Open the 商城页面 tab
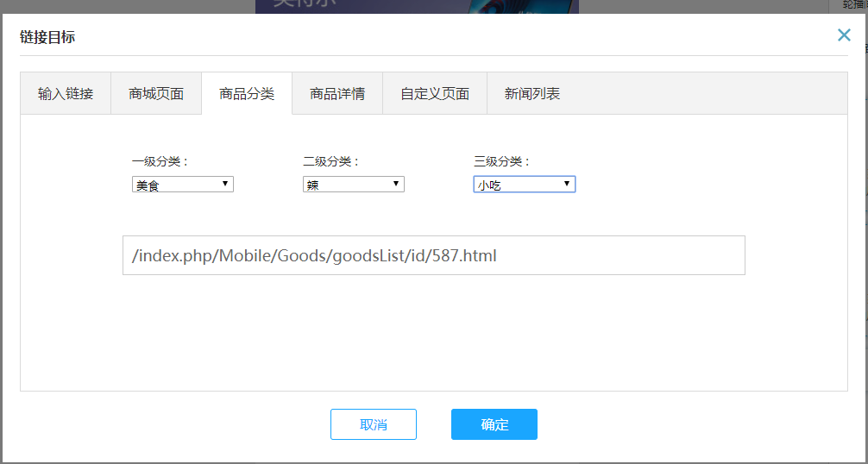868x464 pixels. coord(156,93)
